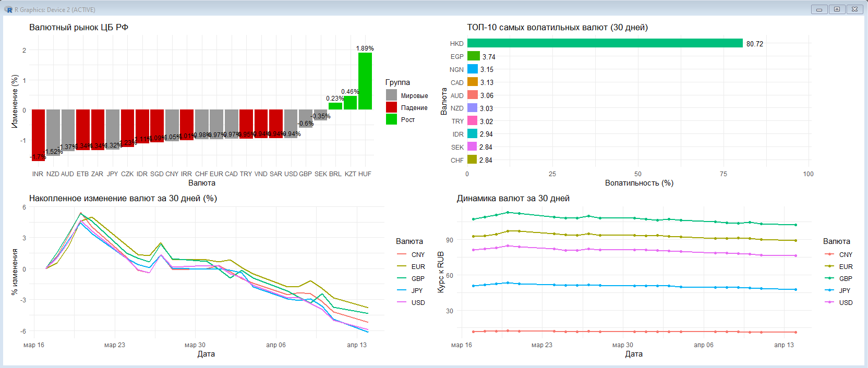
Task: Close the R Graphics Device 2 window
Action: 854,9
